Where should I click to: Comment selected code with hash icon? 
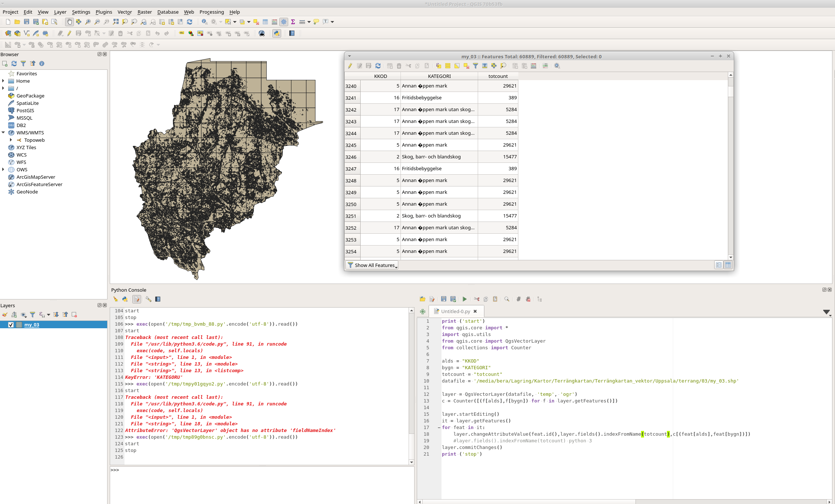tap(519, 299)
